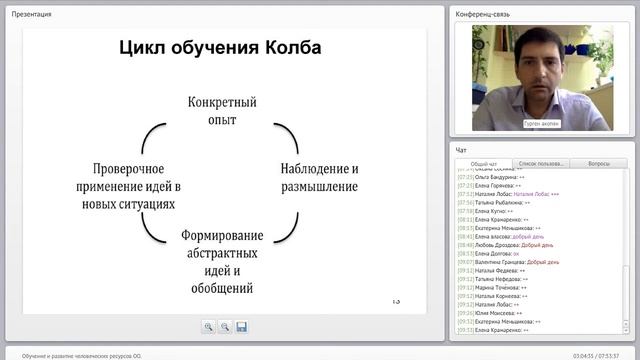Click the elapsed time counter in bottom bar
The width and height of the screenshot is (640, 360).
[x=596, y=356]
